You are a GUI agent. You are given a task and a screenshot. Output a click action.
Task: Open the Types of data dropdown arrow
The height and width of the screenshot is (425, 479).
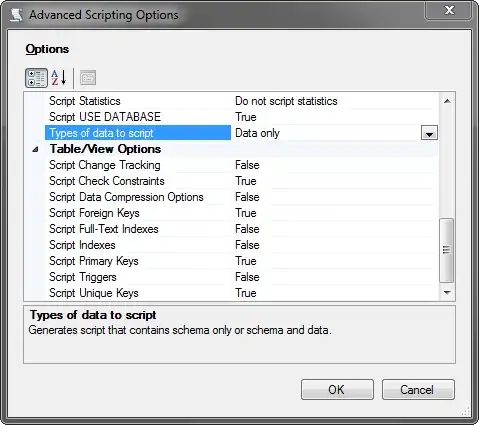coord(429,133)
